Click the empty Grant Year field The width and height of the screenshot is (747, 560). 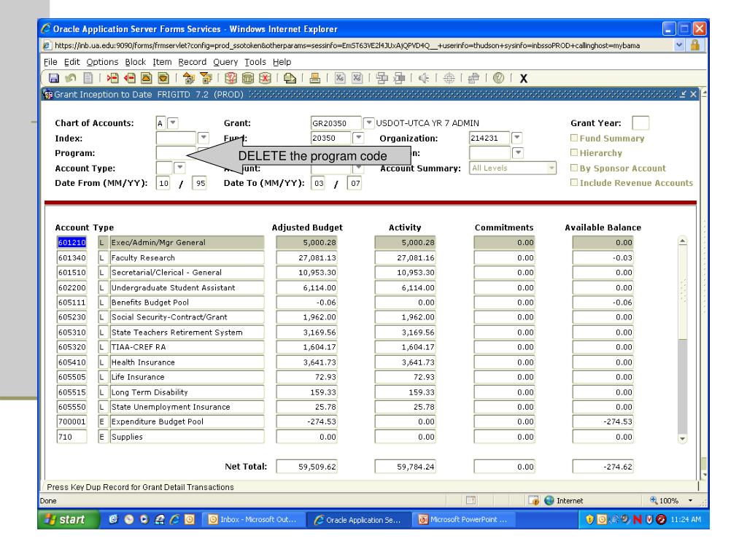point(640,122)
